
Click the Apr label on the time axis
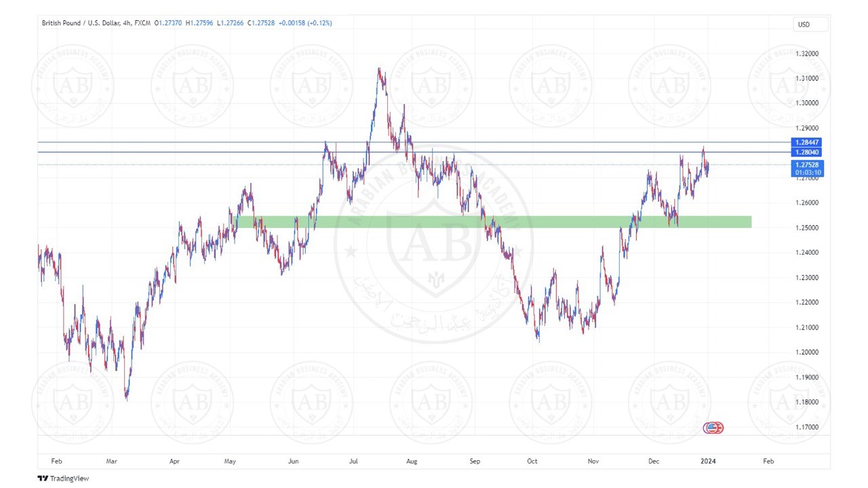174,462
